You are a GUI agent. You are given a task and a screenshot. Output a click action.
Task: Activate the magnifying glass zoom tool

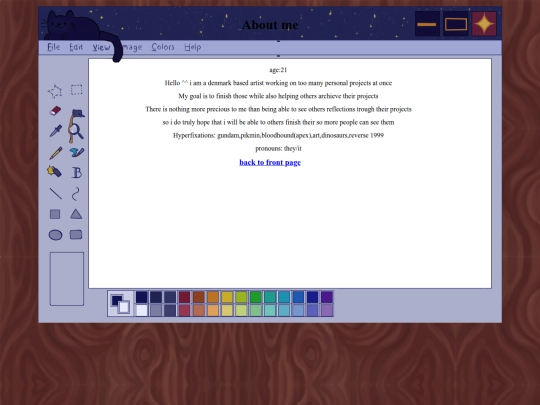pyautogui.click(x=75, y=131)
